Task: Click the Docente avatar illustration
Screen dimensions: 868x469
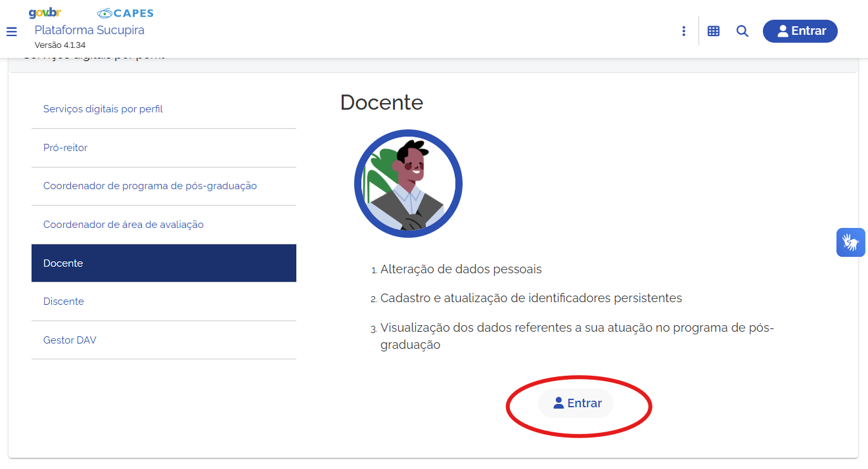Action: 408,183
